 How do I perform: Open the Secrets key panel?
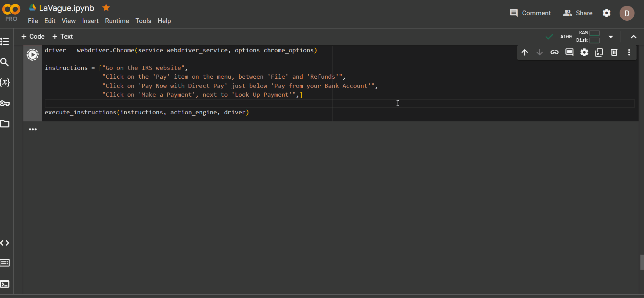[x=5, y=103]
